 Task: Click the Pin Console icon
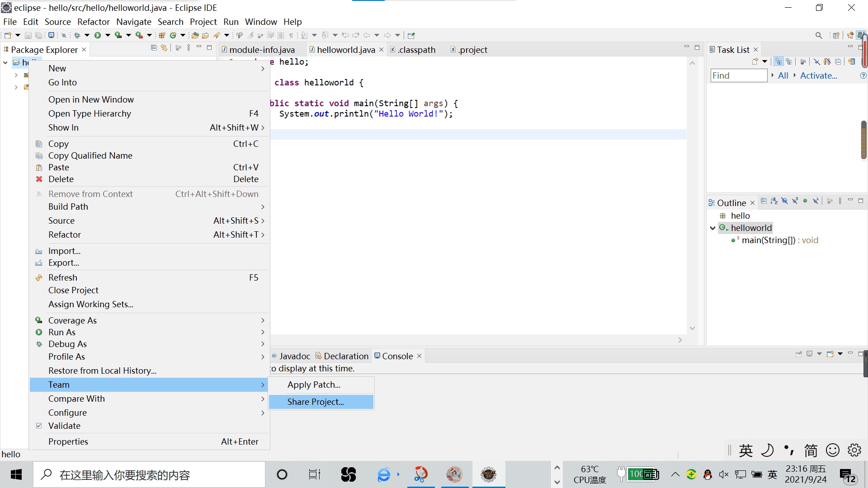coord(799,354)
